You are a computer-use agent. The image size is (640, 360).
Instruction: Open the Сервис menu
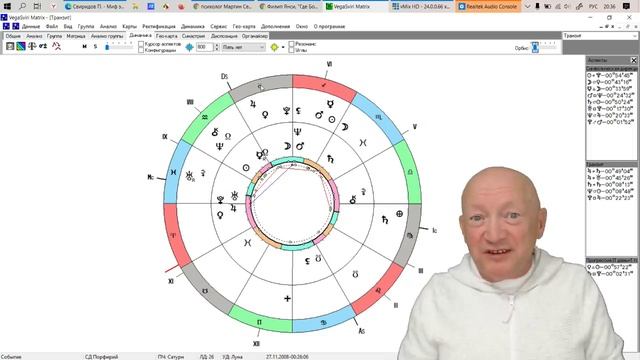pos(218,27)
